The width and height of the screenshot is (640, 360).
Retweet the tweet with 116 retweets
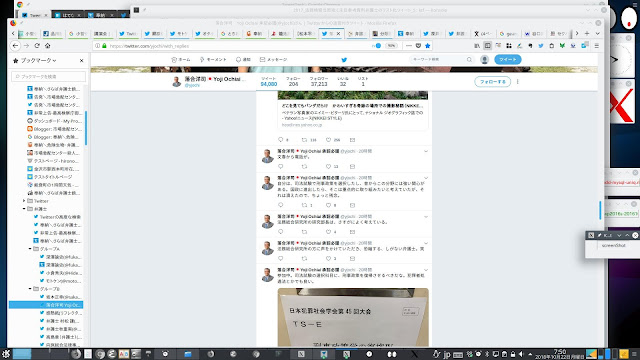(x=304, y=140)
